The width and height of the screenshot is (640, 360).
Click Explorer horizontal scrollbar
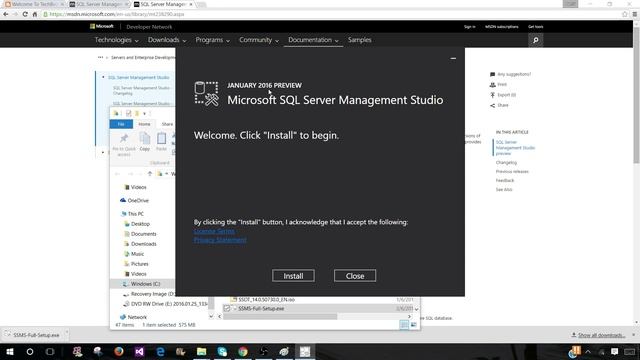coord(280,317)
